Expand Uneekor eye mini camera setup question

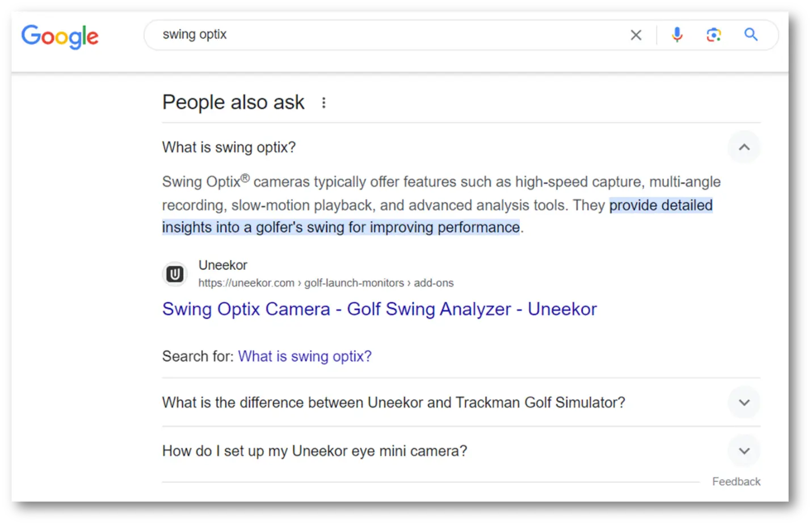tap(744, 451)
